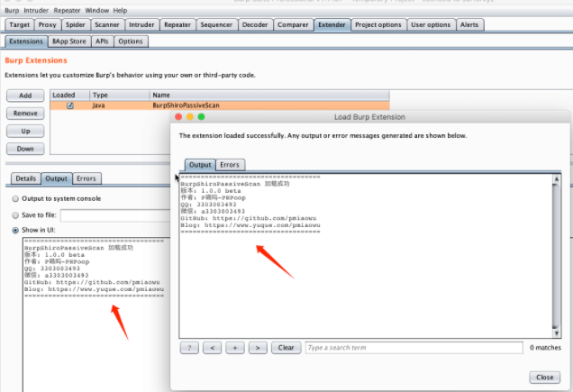
Task: Open Output tab in Load Burp Extension dialog
Action: [200, 165]
